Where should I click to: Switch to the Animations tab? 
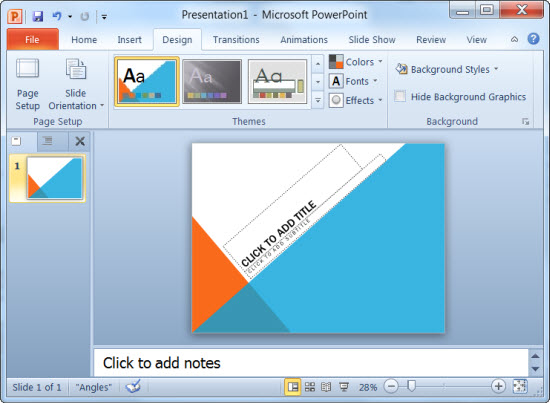pos(304,40)
